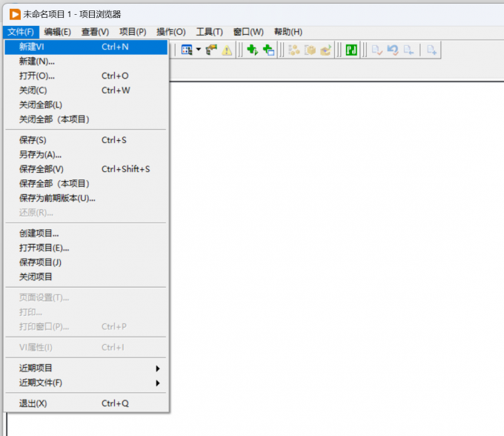The image size is (504, 436).
Task: Choose 关闭项目 menu entry
Action: click(86, 277)
